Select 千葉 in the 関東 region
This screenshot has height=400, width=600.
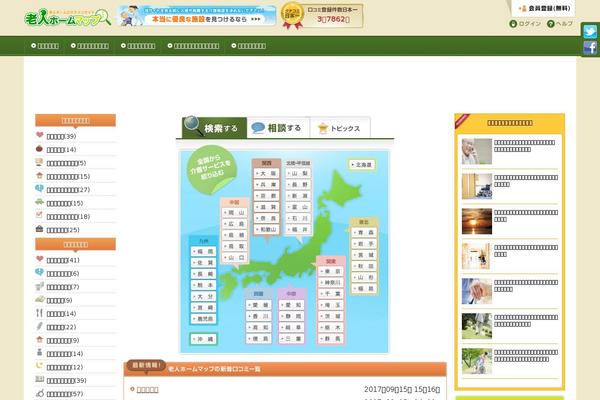(x=331, y=294)
